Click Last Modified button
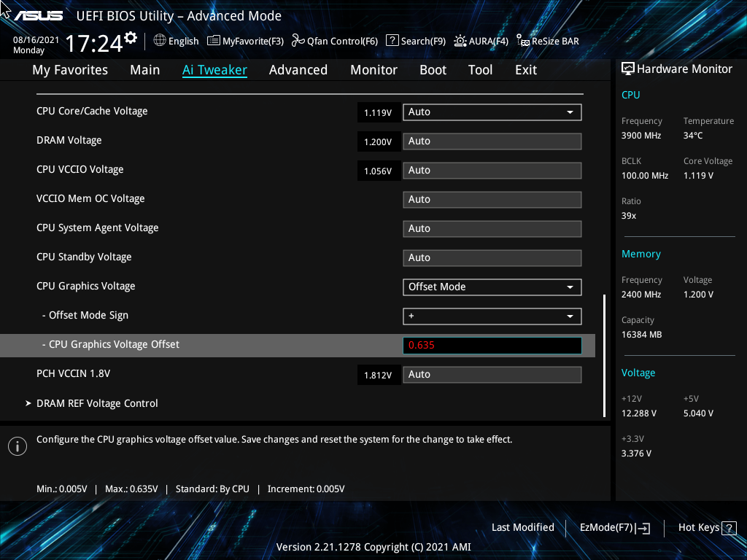 point(522,528)
